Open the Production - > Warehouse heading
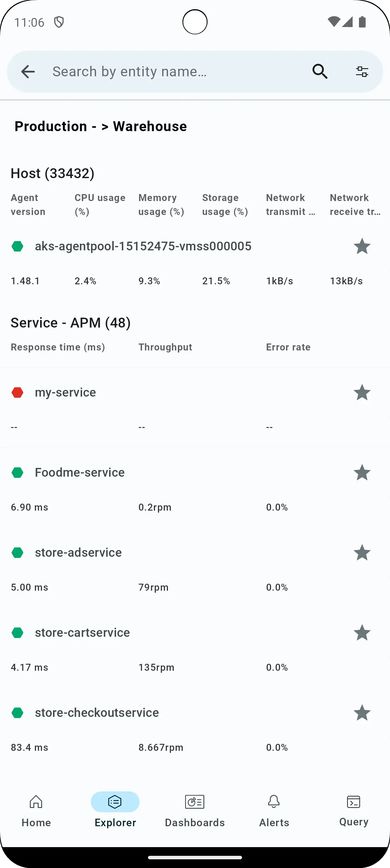Image resolution: width=390 pixels, height=868 pixels. (x=100, y=126)
